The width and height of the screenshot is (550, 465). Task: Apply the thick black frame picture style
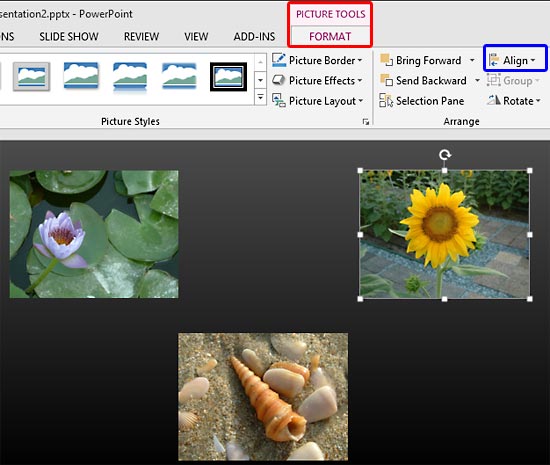pos(228,77)
